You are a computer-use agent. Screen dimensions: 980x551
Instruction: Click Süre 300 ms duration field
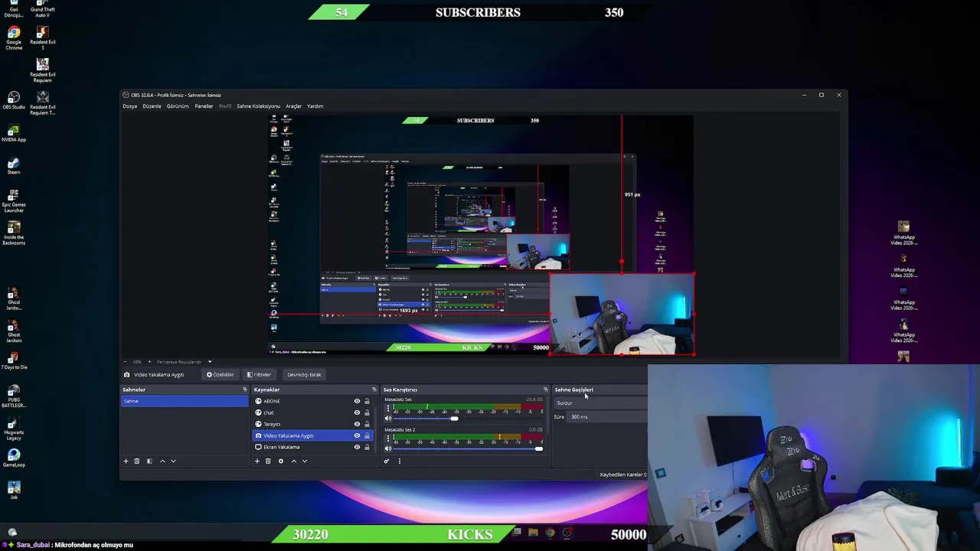click(x=607, y=417)
